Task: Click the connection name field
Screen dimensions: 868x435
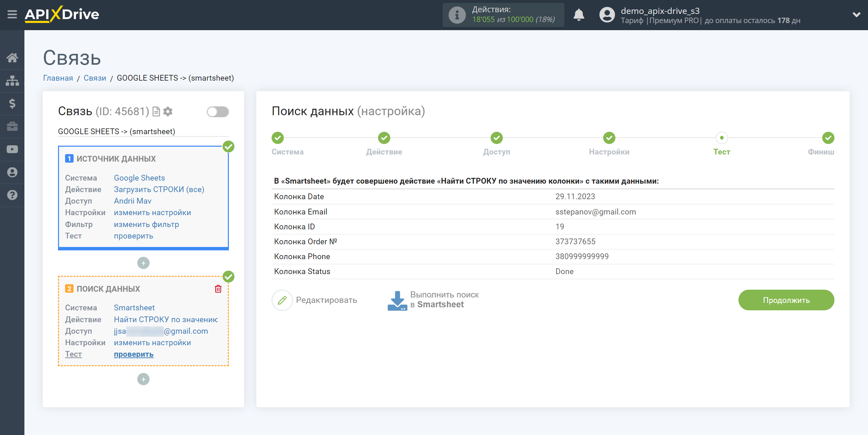Action: (143, 131)
